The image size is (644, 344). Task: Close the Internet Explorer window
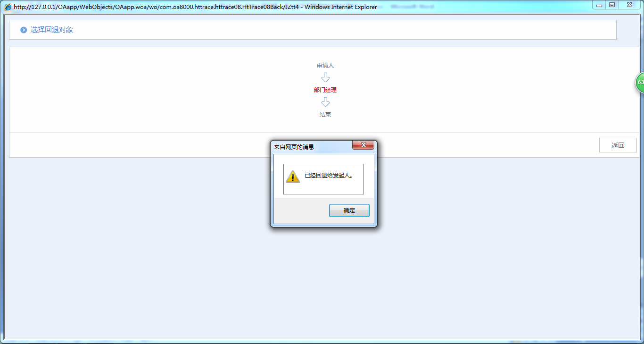pos(629,5)
